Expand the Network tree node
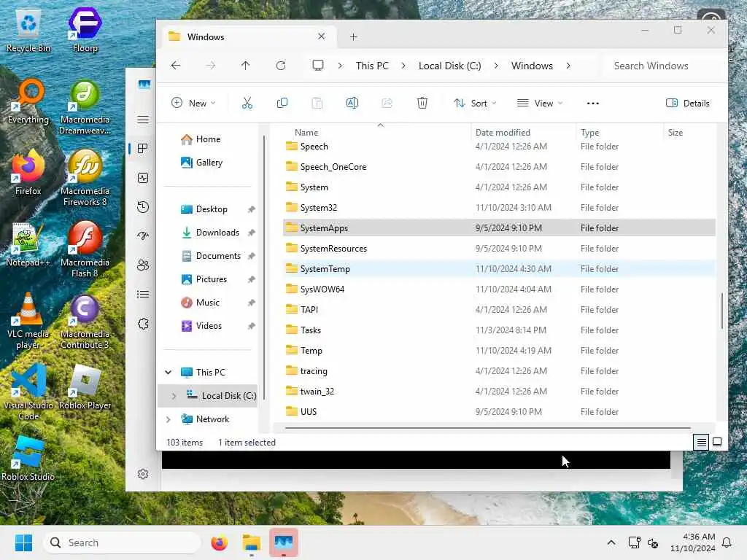Image resolution: width=747 pixels, height=560 pixels. pos(169,419)
